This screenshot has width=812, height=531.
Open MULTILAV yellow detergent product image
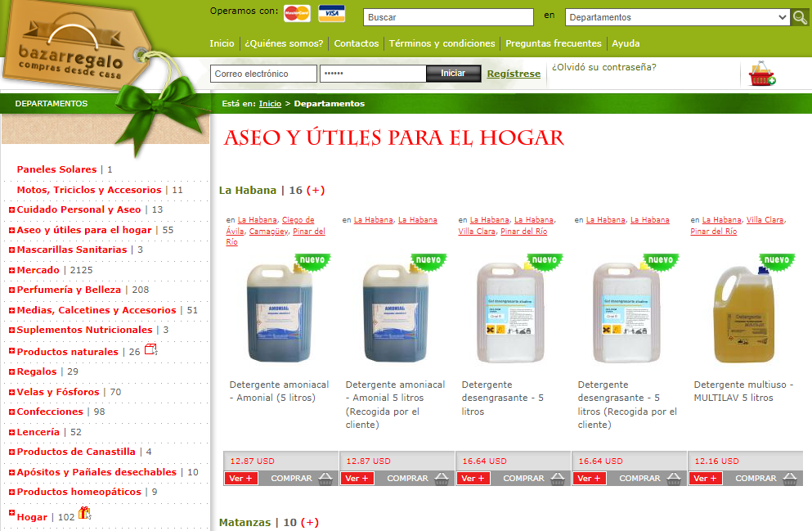pyautogui.click(x=744, y=313)
